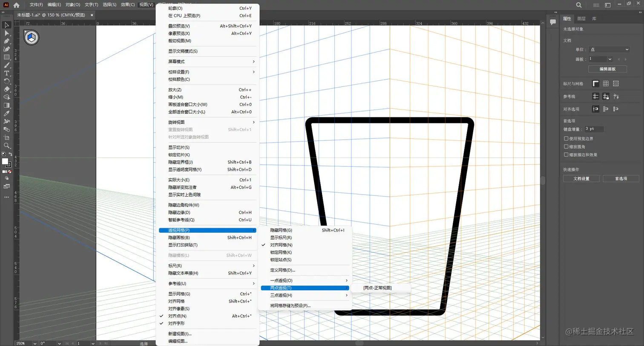The image size is (644, 346).
Task: Open the comments speech-bubble panel icon
Action: pos(552,22)
